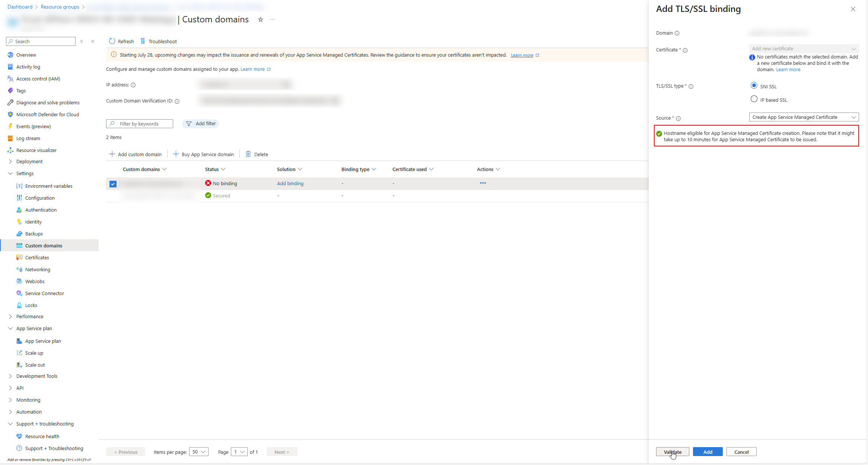The width and height of the screenshot is (868, 465).
Task: Open Certificates in the Settings menu
Action: (37, 257)
